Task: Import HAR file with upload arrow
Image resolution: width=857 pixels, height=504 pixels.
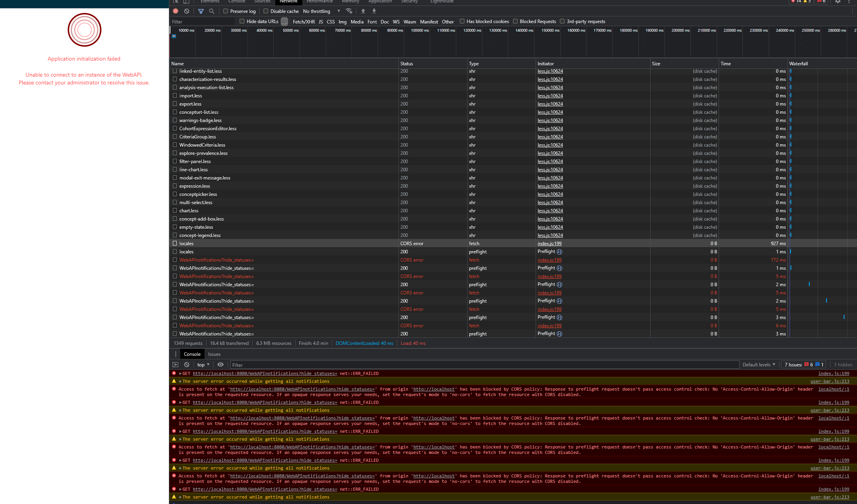Action: click(x=363, y=11)
